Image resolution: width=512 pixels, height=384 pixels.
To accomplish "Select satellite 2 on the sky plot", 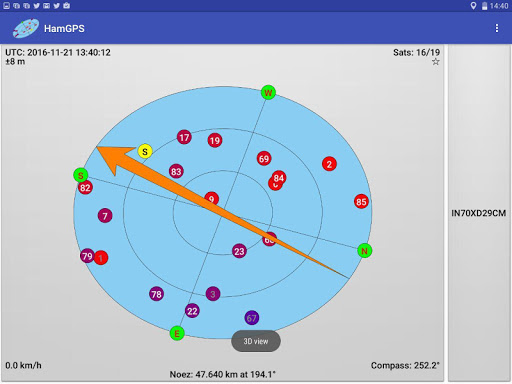I will 329,164.
